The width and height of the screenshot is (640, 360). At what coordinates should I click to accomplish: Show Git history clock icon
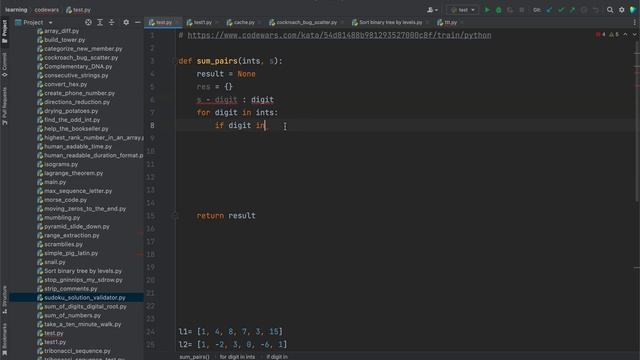[x=584, y=10]
